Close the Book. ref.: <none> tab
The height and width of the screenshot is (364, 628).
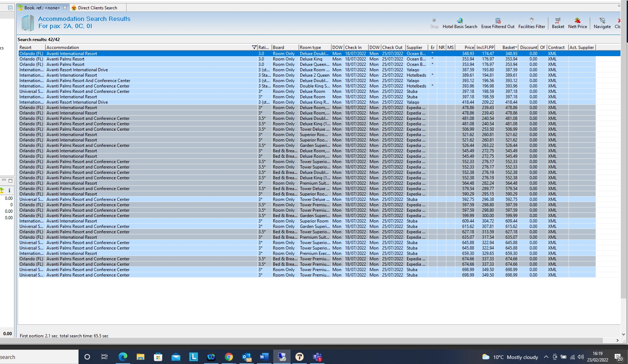click(65, 8)
